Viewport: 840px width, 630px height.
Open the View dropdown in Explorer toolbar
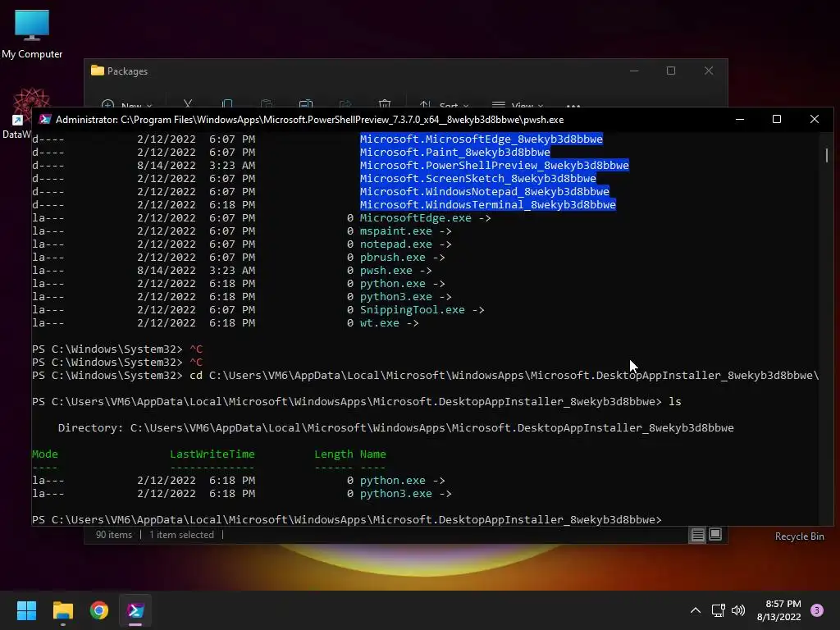click(x=518, y=105)
